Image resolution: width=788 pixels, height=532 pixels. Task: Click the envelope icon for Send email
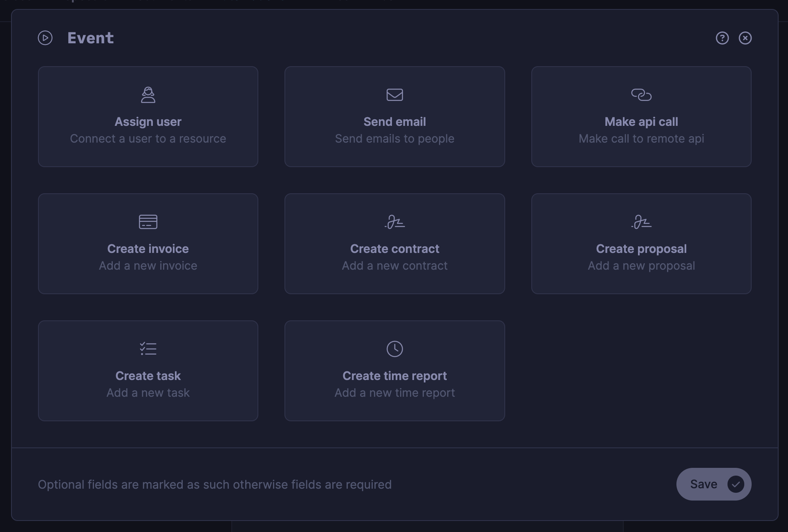394,95
